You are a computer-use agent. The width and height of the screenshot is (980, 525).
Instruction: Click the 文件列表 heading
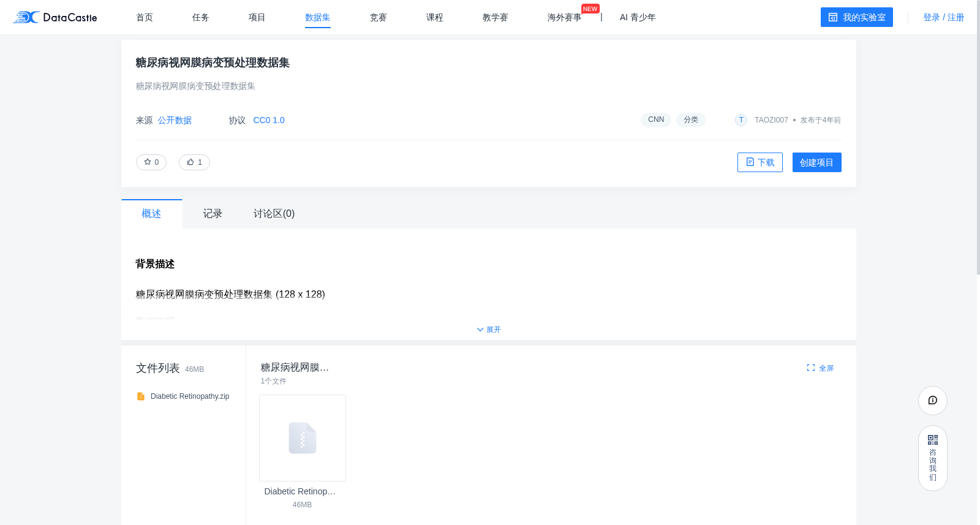pyautogui.click(x=158, y=368)
